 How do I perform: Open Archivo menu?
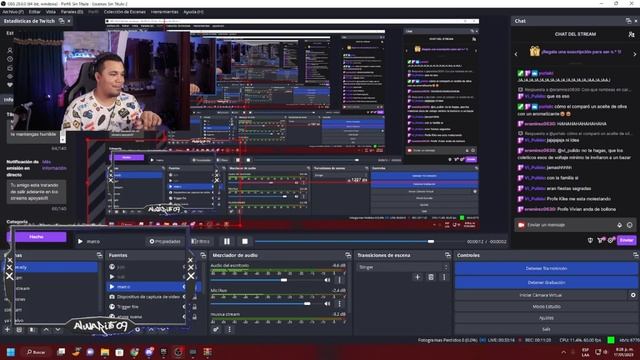13,12
